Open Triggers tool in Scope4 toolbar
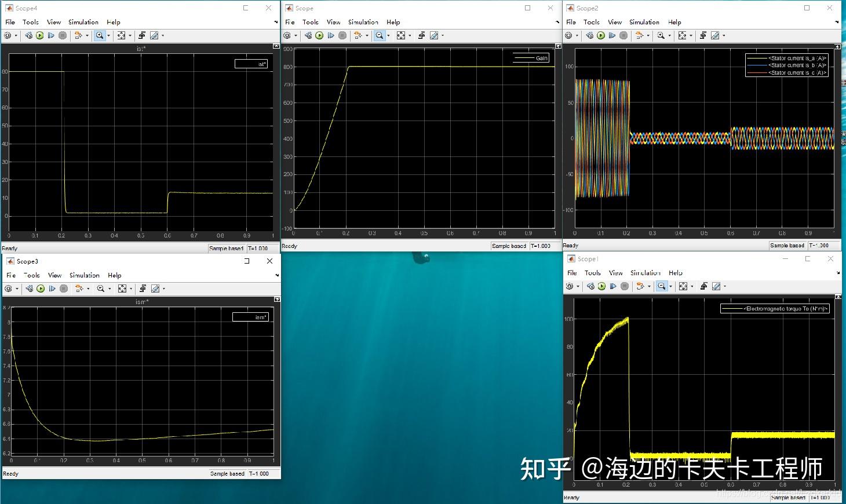Viewport: 846px width, 504px height. [x=142, y=35]
